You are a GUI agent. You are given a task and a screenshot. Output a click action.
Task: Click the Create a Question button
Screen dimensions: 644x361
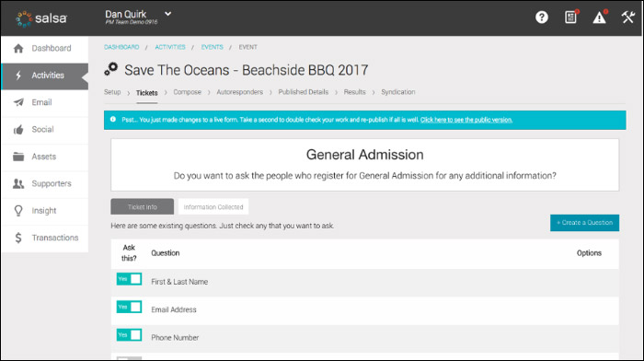584,223
